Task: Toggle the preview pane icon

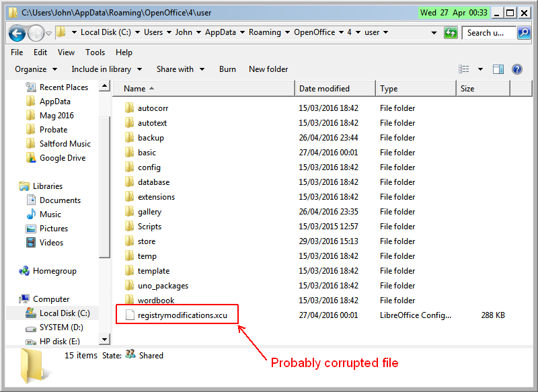Action: point(498,69)
